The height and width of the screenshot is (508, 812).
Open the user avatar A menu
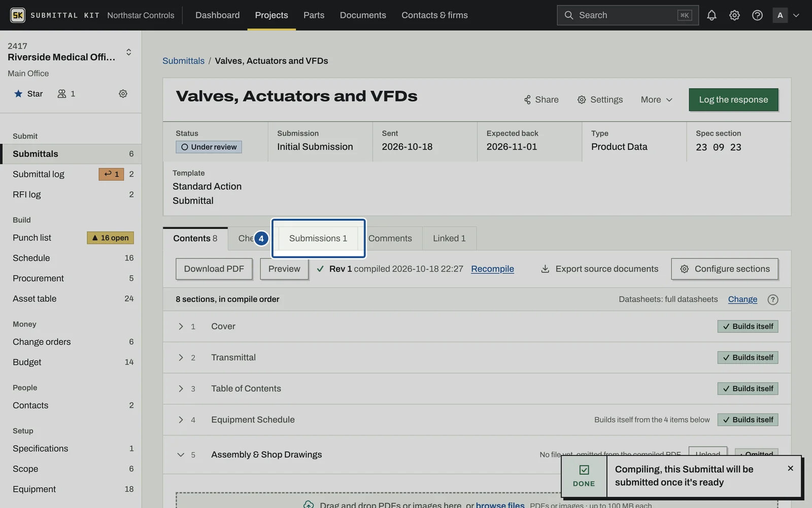click(x=786, y=15)
